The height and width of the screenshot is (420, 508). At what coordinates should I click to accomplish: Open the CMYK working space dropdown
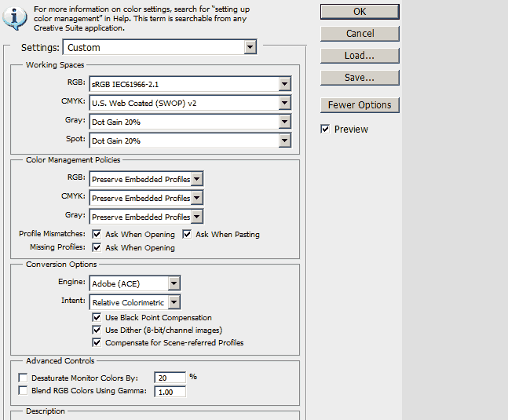284,103
